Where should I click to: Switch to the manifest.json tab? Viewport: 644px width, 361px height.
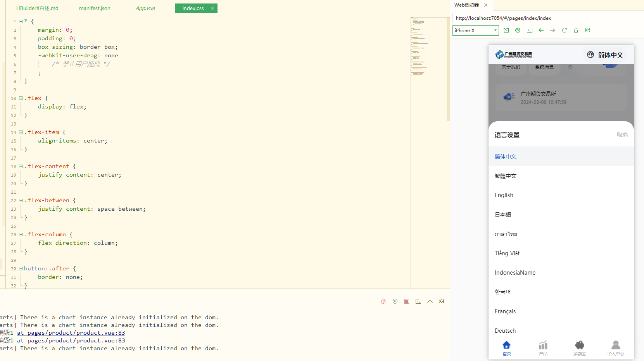[95, 8]
